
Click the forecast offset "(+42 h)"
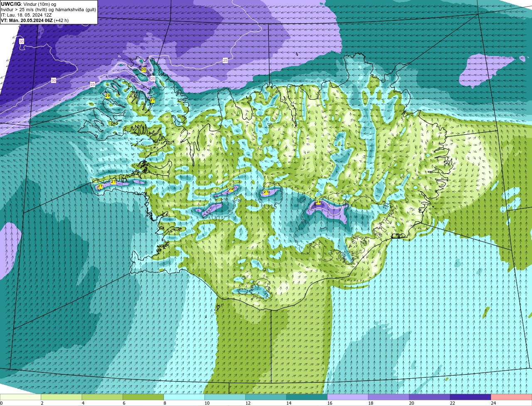pyautogui.click(x=62, y=20)
